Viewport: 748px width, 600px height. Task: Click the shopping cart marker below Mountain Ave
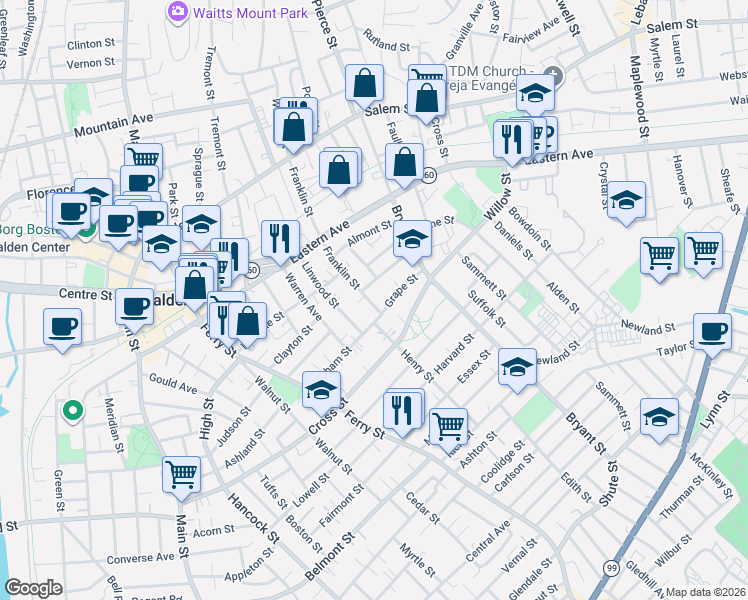pyautogui.click(x=144, y=157)
